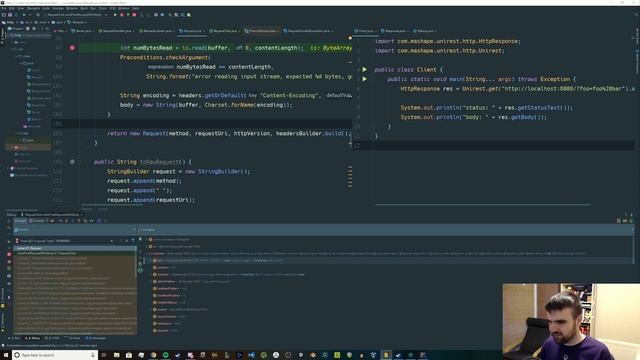
Task: Open Chrome from the taskbar
Action: (x=153, y=355)
